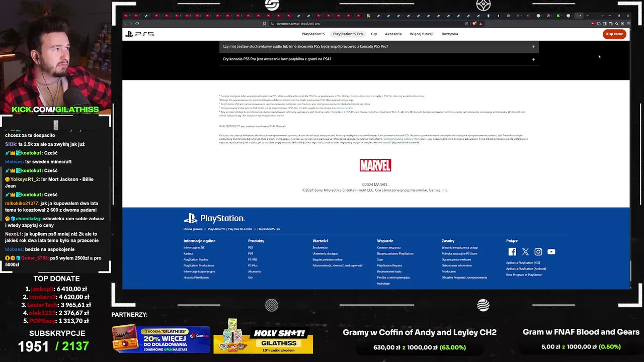Screen dimensions: 644x362
Task: Open the Facebook social icon in footer
Action: click(x=512, y=252)
